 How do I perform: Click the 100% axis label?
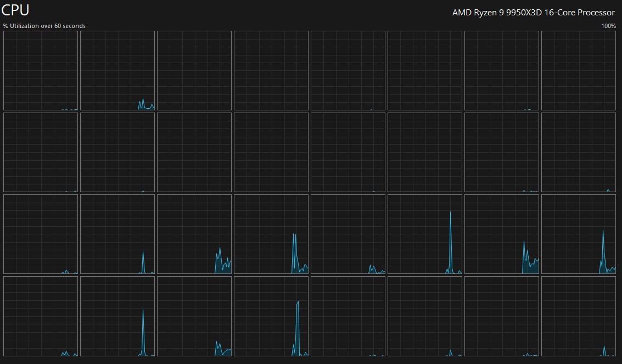click(608, 26)
